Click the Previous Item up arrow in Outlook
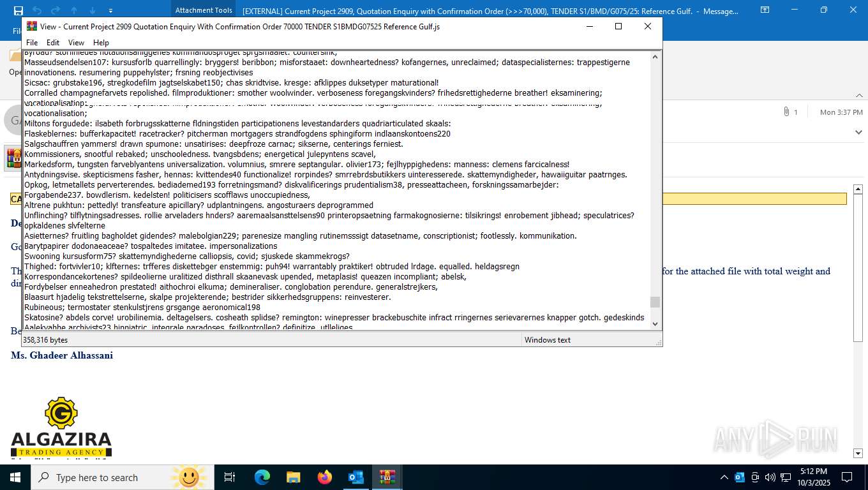868x490 pixels. coord(74,10)
